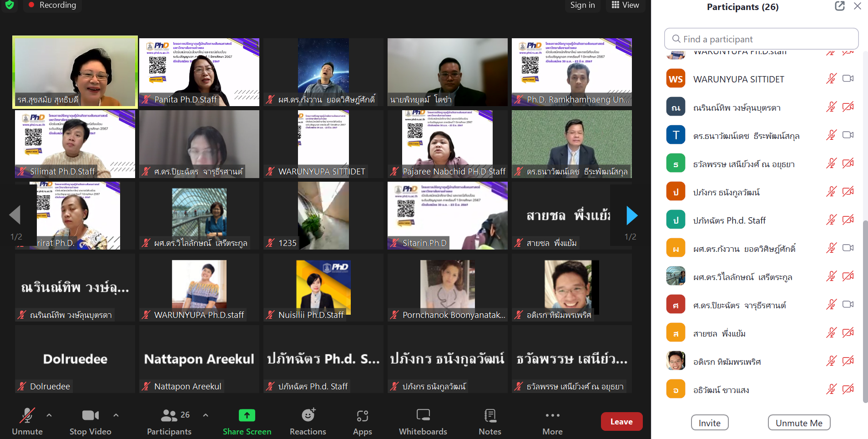Open the View layout menu
The height and width of the screenshot is (439, 868).
[625, 5]
